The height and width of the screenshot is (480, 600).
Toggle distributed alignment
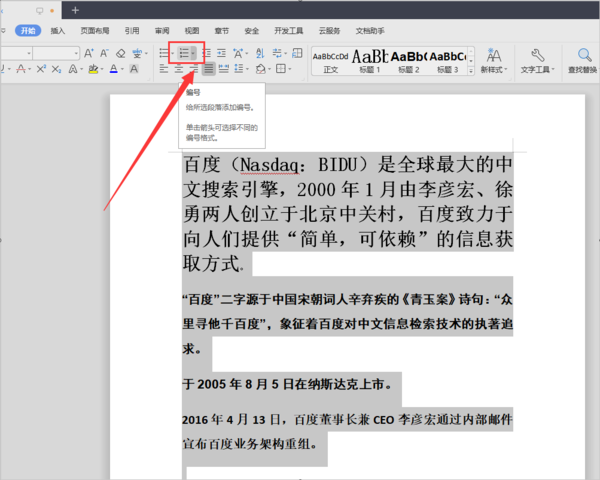tap(223, 69)
